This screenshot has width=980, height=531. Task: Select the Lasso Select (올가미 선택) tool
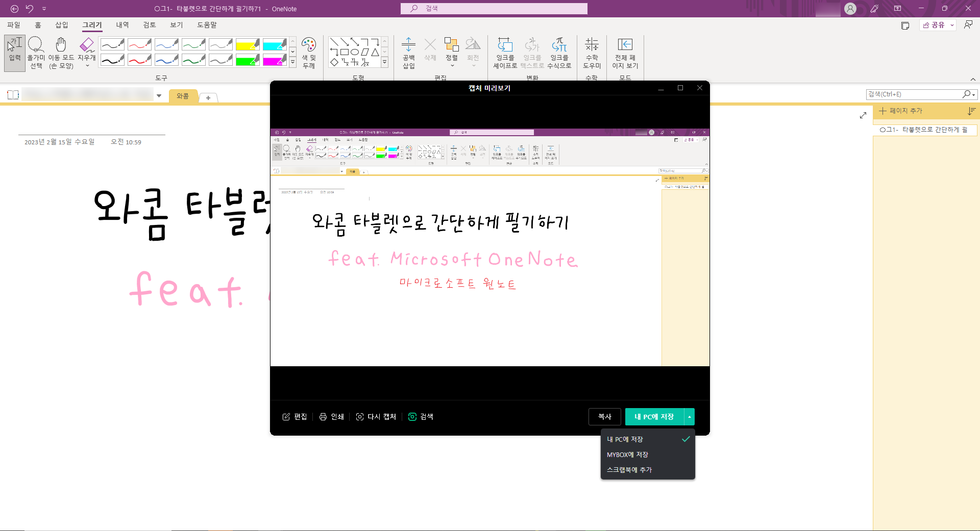pos(36,53)
